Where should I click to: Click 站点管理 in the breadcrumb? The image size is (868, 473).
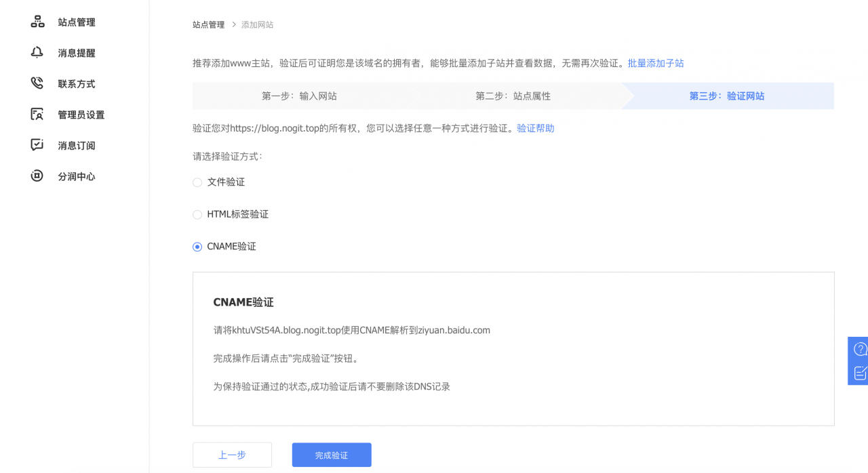(x=208, y=24)
